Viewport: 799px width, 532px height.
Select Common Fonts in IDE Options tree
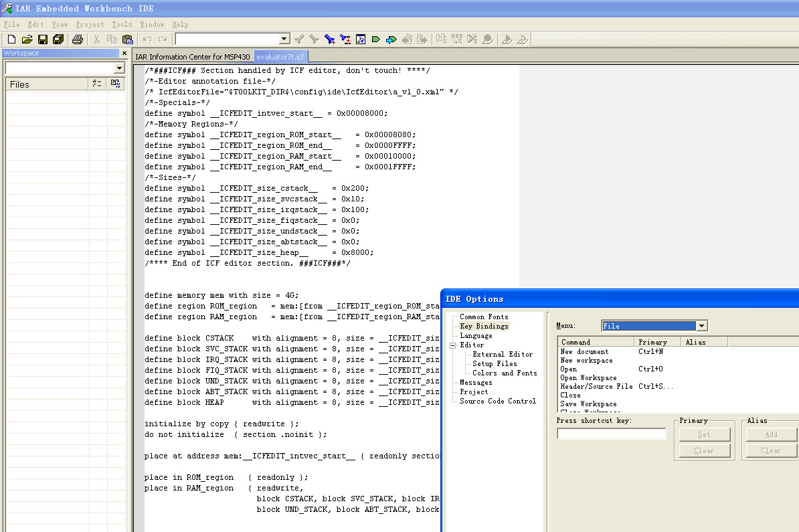(x=484, y=317)
